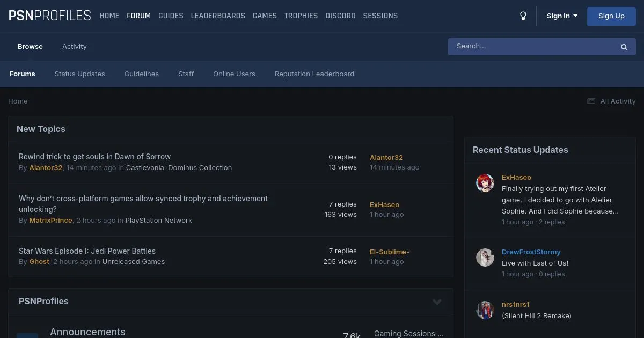The width and height of the screenshot is (644, 338).
Task: Click DrewFrostStormy's avatar picture
Action: click(x=485, y=258)
